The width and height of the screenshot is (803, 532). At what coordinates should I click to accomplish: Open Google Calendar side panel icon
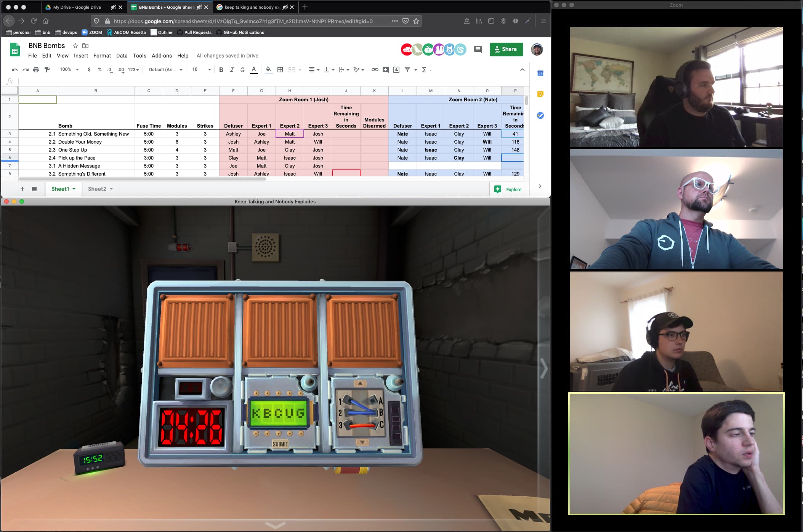click(x=540, y=73)
